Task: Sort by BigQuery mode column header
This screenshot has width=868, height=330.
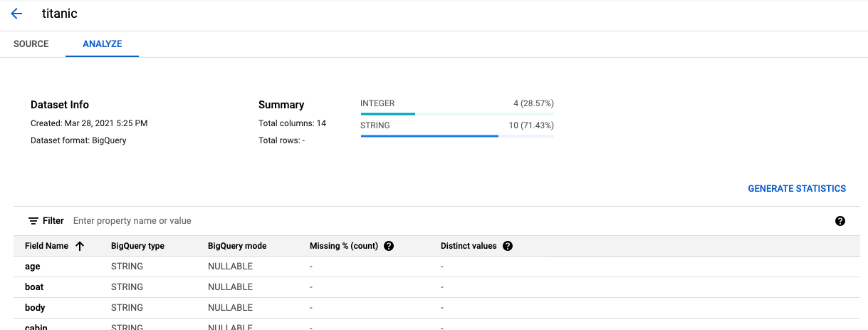Action: 237,246
